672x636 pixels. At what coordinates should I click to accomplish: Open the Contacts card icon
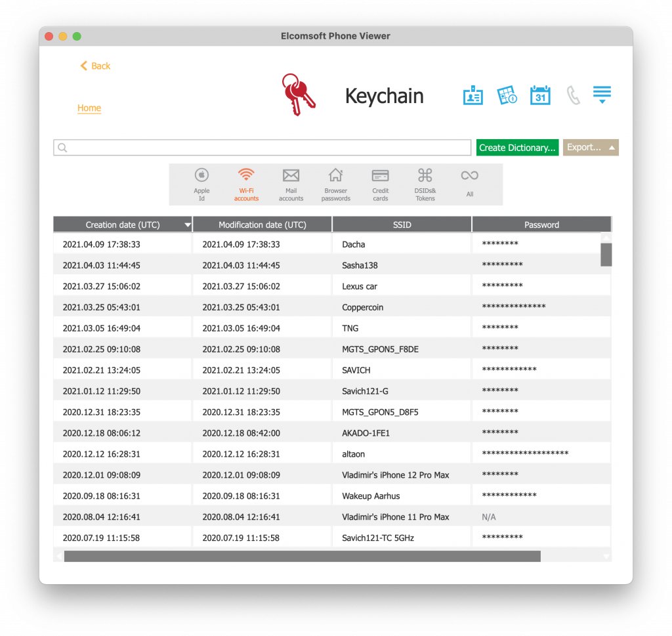coord(472,95)
